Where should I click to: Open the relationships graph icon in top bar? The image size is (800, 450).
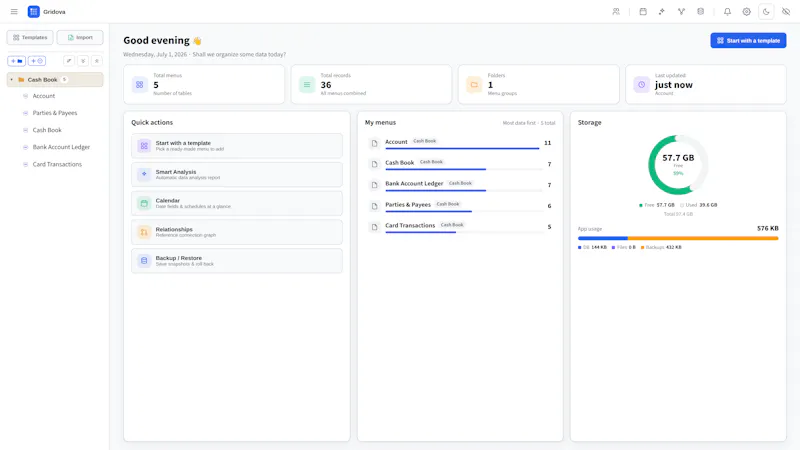(x=681, y=11)
